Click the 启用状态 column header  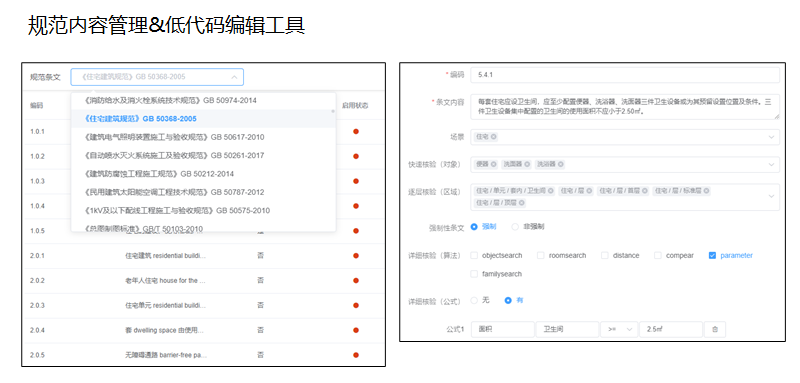[355, 106]
